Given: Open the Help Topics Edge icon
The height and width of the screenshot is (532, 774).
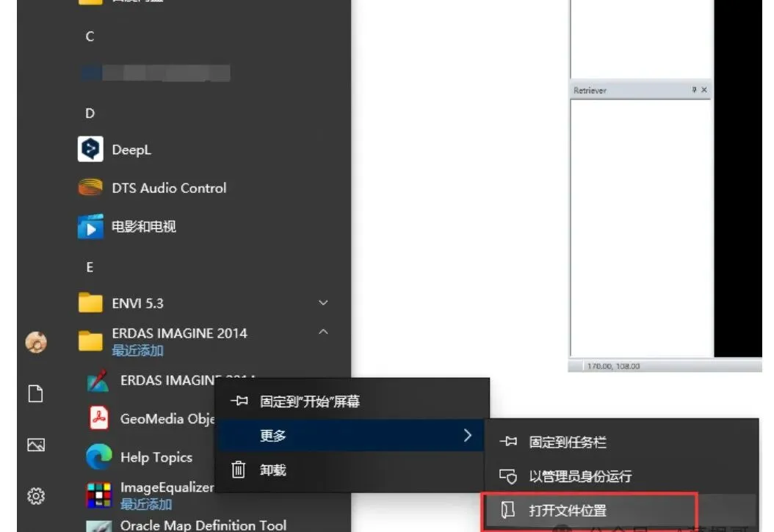Looking at the screenshot, I should pos(98,456).
